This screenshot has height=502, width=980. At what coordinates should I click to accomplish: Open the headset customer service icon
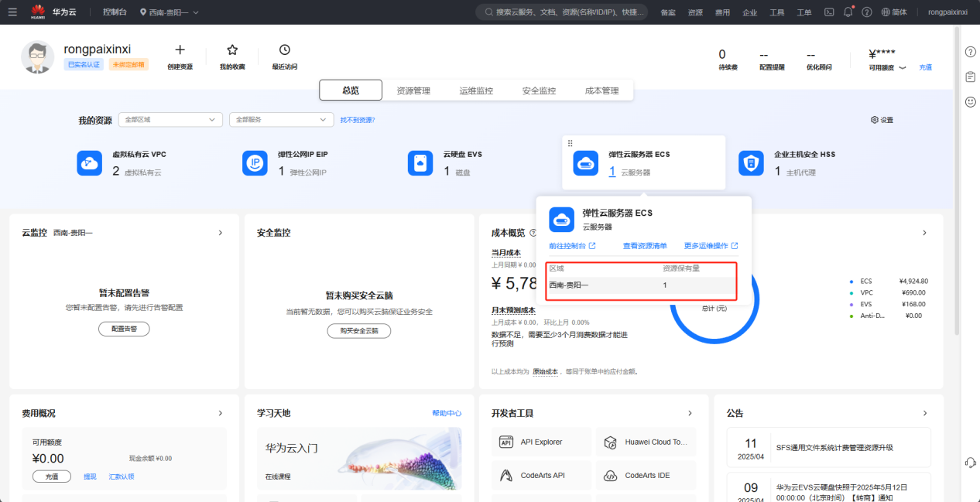pos(970,462)
